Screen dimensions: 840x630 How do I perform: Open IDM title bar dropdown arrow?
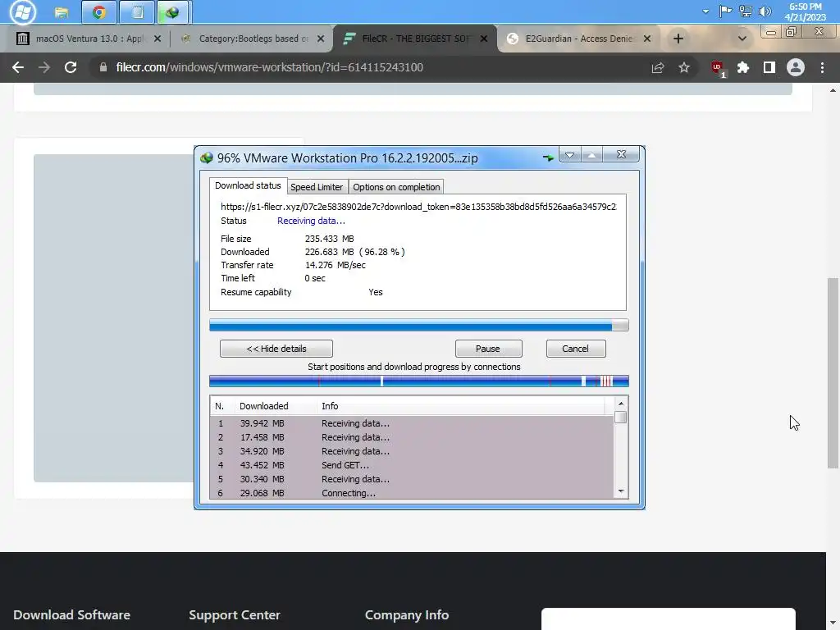coord(570,155)
